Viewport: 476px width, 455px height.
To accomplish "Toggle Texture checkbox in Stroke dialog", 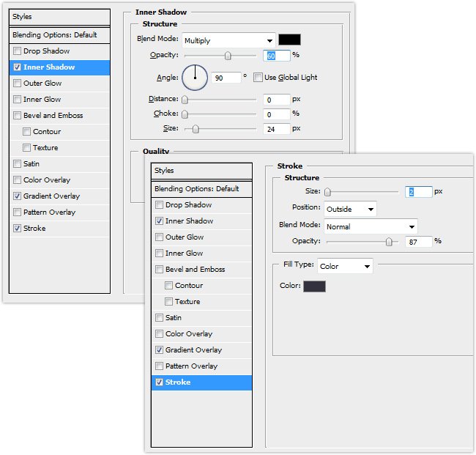I will (x=168, y=301).
